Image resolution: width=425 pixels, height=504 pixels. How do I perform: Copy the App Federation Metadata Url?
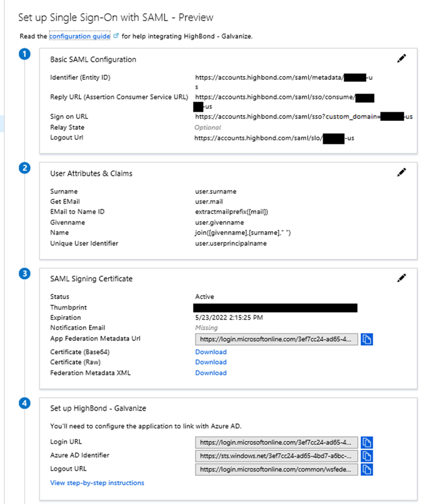(x=367, y=339)
